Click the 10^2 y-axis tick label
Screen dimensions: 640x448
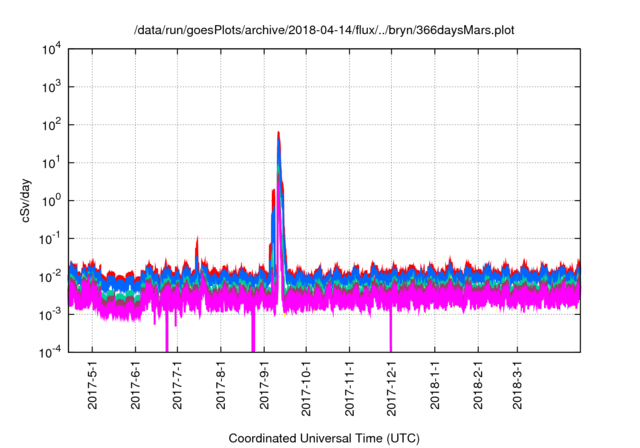coord(51,125)
